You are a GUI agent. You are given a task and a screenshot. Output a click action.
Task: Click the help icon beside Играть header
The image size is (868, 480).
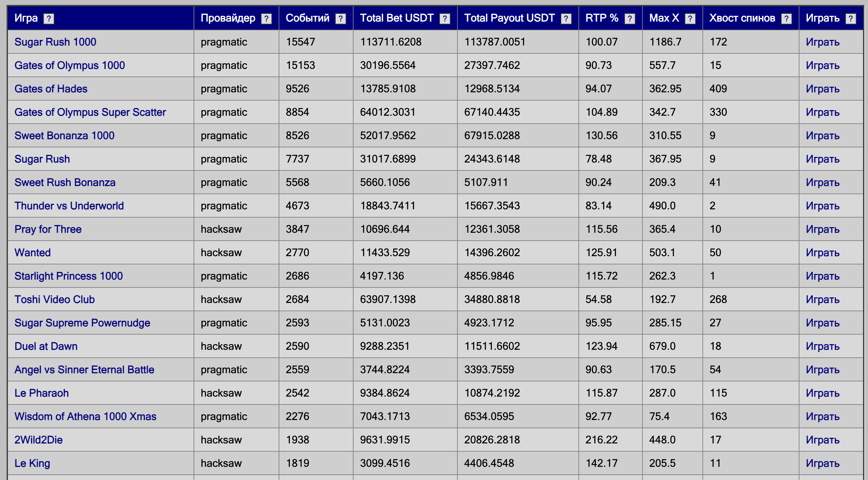pos(850,18)
